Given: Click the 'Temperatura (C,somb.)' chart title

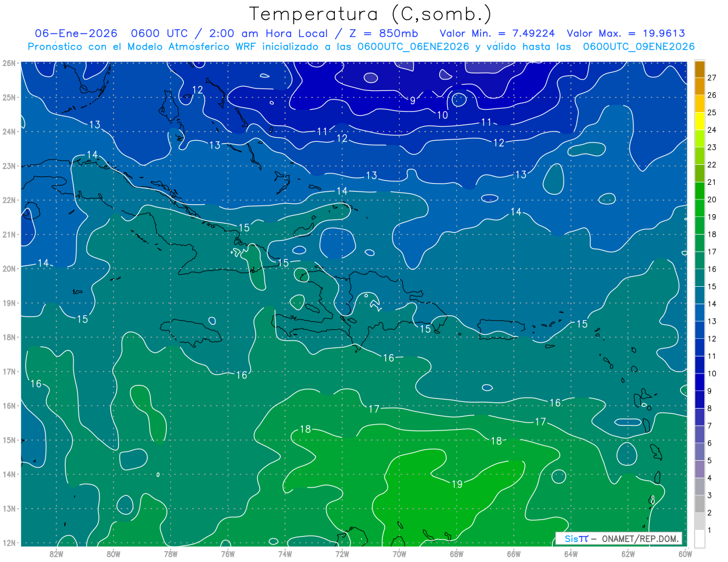Looking at the screenshot, I should click(370, 15).
